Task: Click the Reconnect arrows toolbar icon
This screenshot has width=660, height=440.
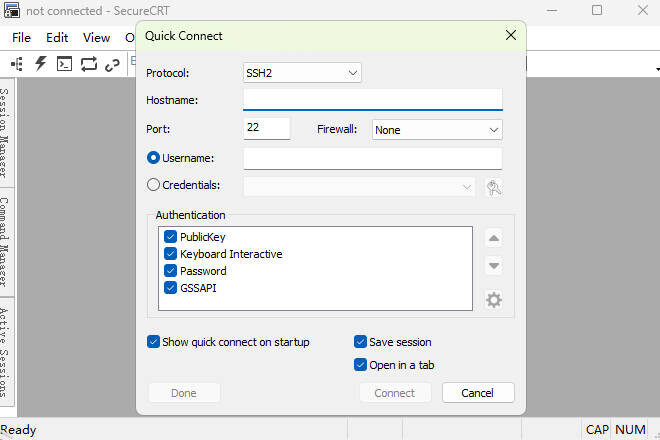Action: coord(89,64)
